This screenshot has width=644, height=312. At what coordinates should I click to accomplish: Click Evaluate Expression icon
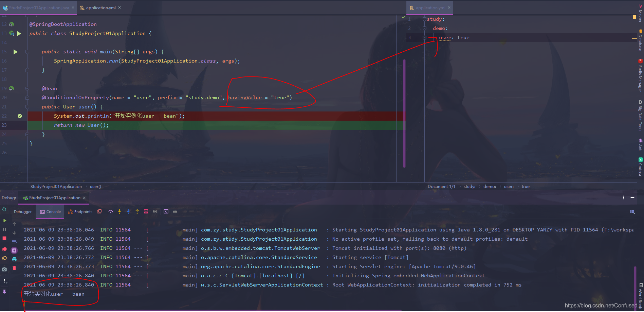(x=166, y=211)
